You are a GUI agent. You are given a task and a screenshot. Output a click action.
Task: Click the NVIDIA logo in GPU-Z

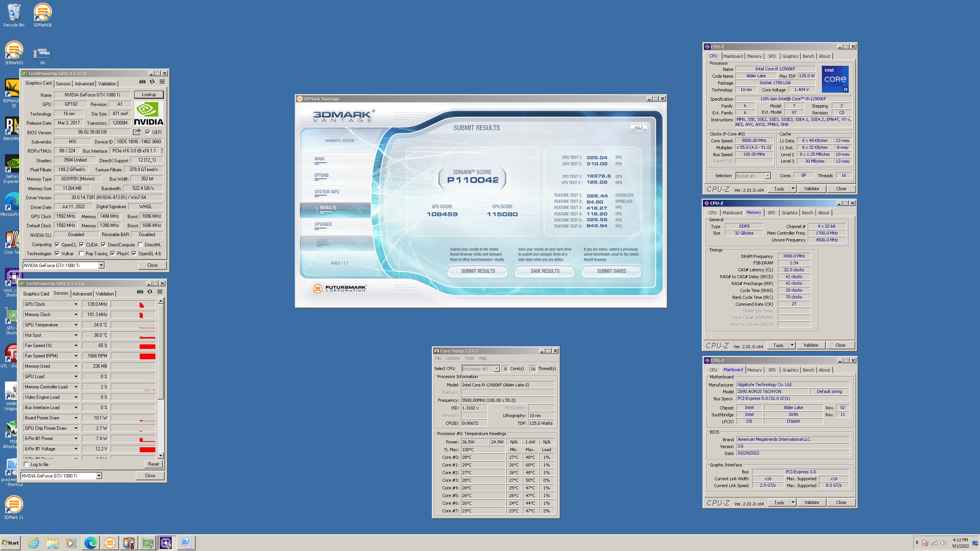click(x=149, y=113)
